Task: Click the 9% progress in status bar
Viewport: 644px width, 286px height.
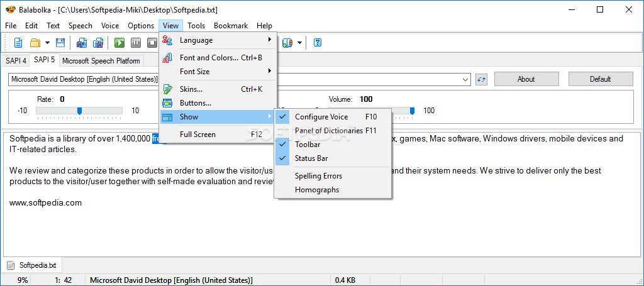Action: click(x=23, y=280)
